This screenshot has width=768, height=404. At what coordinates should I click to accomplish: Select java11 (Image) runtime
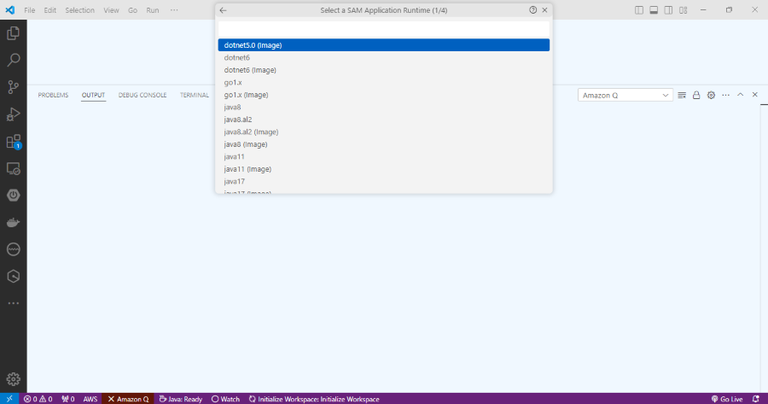pyautogui.click(x=384, y=169)
